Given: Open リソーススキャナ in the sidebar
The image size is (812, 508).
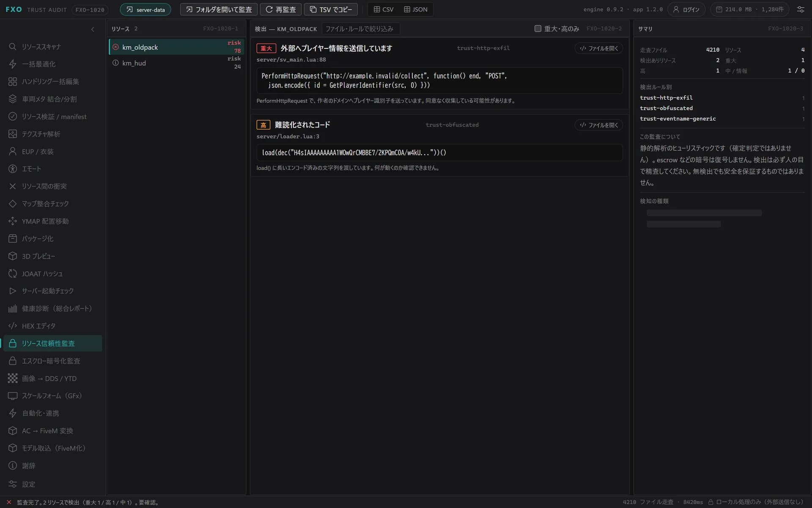Looking at the screenshot, I should tap(53, 47).
